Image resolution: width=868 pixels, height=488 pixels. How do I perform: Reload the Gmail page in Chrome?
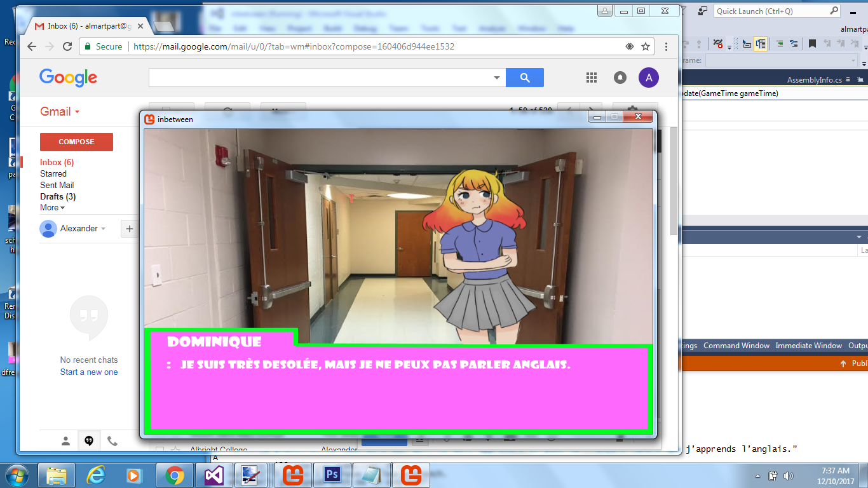point(67,46)
